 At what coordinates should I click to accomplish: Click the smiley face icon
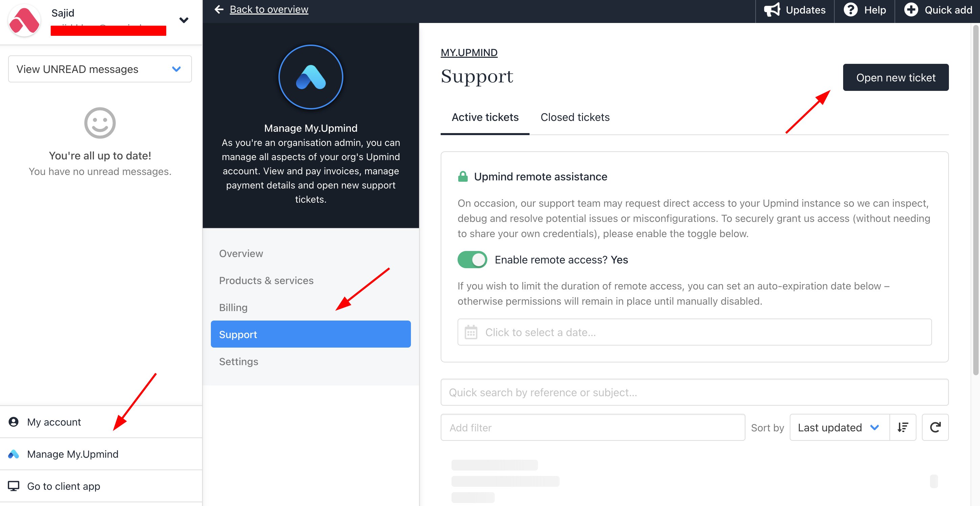[x=100, y=122]
